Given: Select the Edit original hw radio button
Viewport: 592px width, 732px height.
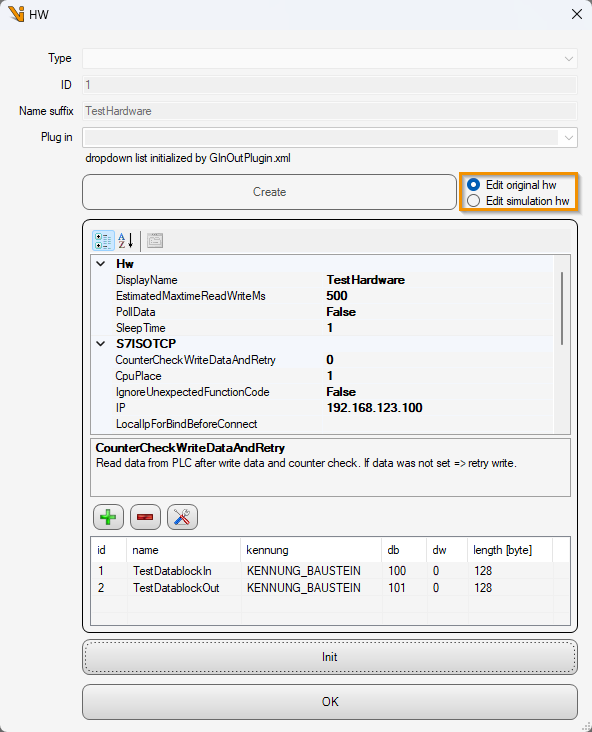Looking at the screenshot, I should click(473, 185).
